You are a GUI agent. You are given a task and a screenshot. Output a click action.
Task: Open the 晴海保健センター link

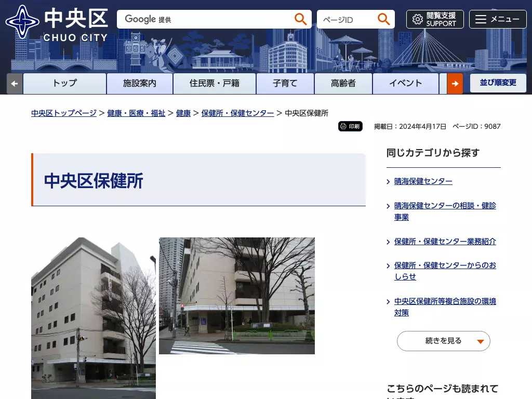pos(423,181)
